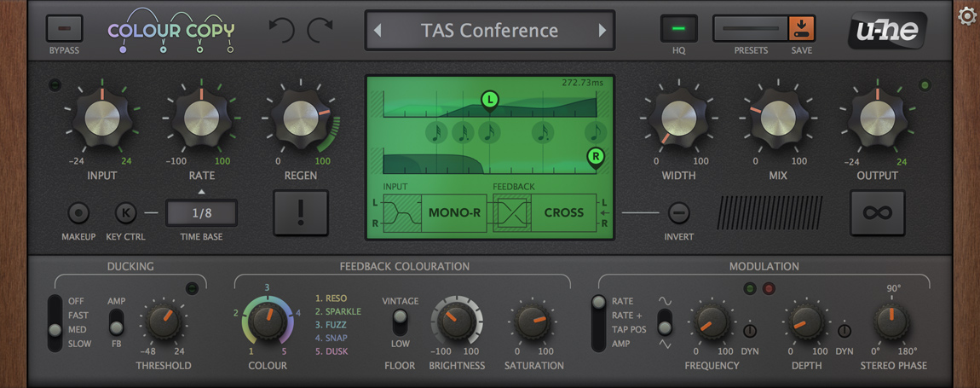
Task: Click the exclamation mark panic button
Action: point(301,213)
